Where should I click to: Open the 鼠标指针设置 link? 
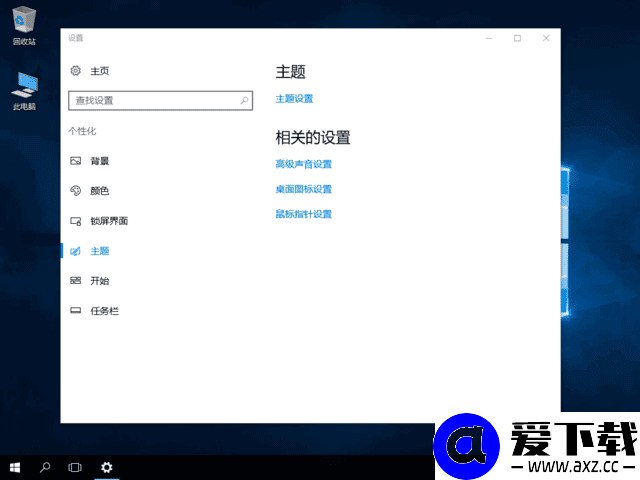304,214
